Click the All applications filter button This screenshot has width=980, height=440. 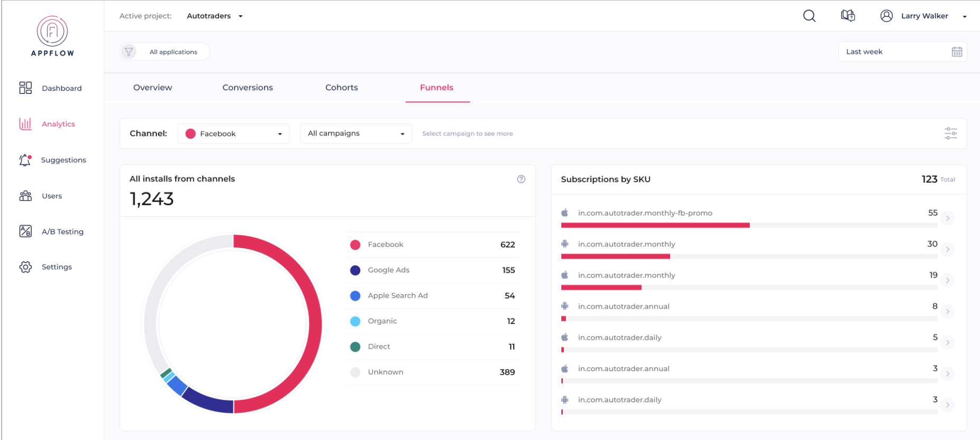point(173,52)
